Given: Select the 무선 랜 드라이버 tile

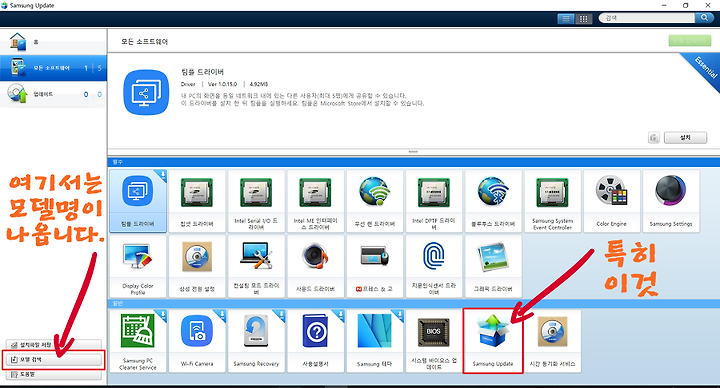Looking at the screenshot, I should point(375,201).
